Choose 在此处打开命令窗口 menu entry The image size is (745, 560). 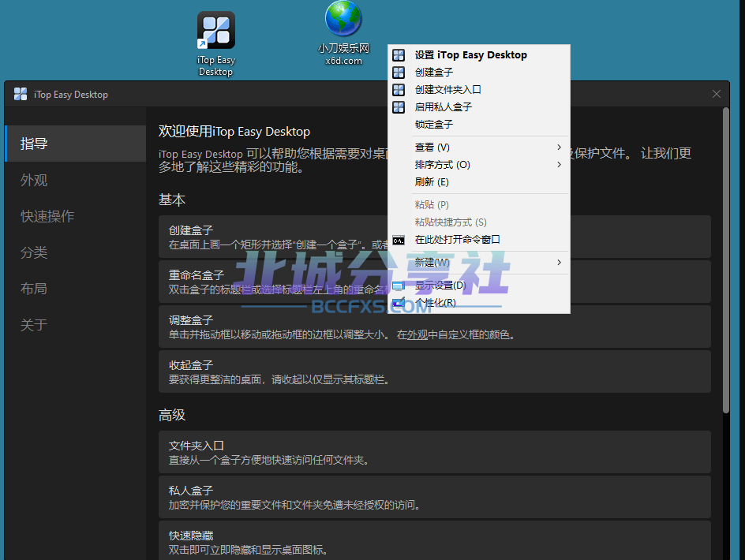(479, 240)
